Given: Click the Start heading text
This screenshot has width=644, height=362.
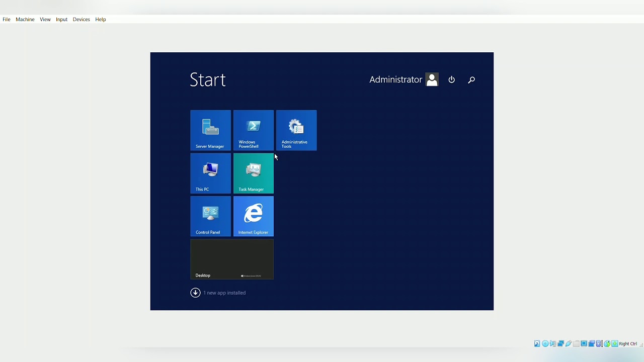Looking at the screenshot, I should coord(208,80).
